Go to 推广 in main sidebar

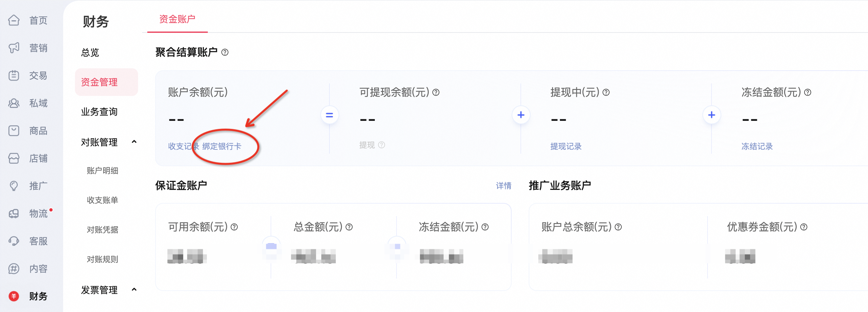pyautogui.click(x=38, y=186)
